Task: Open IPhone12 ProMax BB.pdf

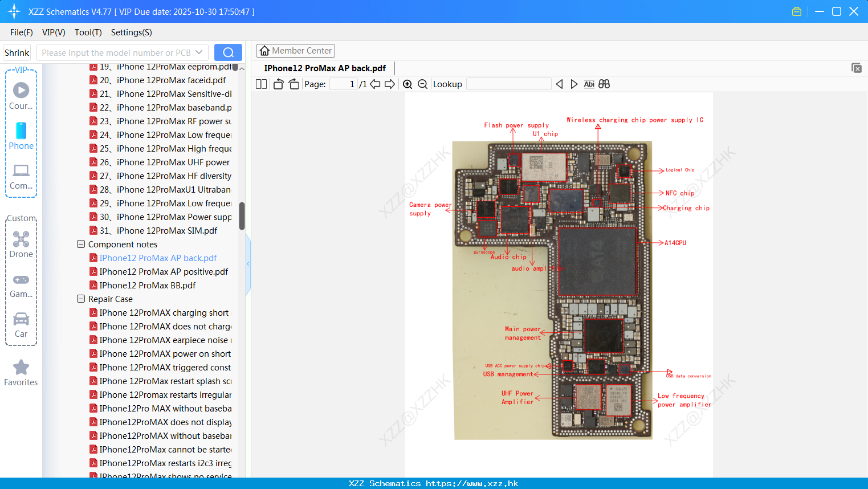Action: point(142,285)
